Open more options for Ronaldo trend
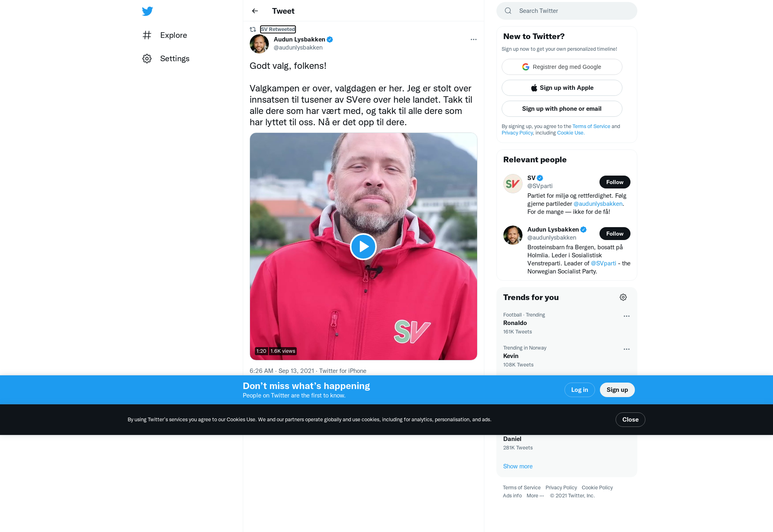Image resolution: width=773 pixels, height=532 pixels. coord(626,316)
